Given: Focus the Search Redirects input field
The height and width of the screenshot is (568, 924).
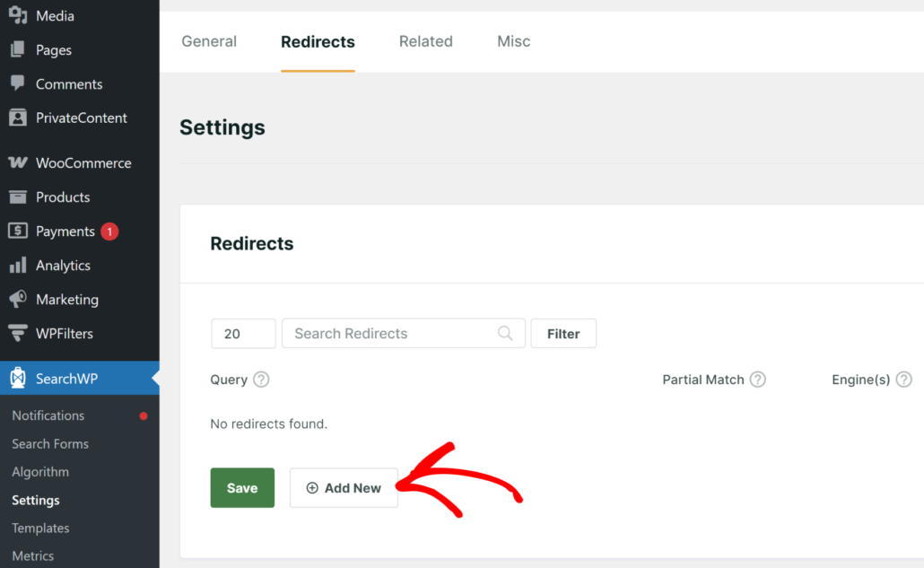Looking at the screenshot, I should [403, 334].
